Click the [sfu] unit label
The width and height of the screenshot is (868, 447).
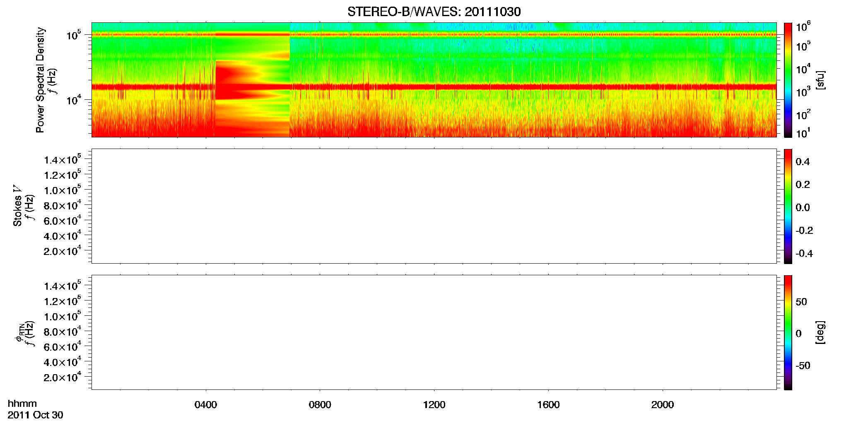click(820, 80)
